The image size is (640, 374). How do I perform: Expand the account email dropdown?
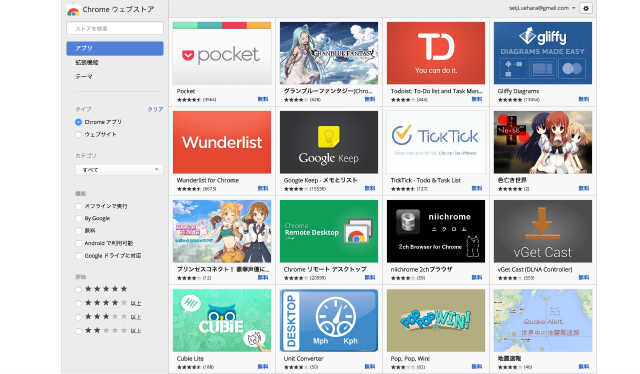click(x=542, y=8)
